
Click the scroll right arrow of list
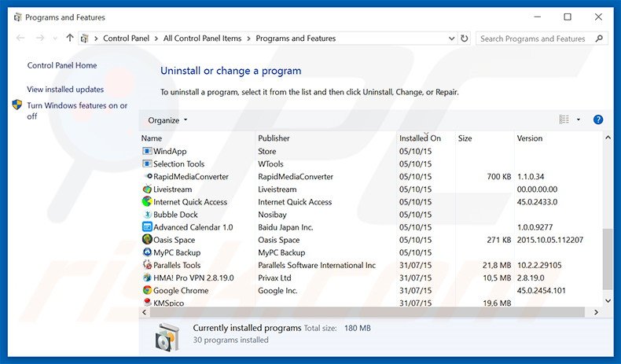point(596,312)
